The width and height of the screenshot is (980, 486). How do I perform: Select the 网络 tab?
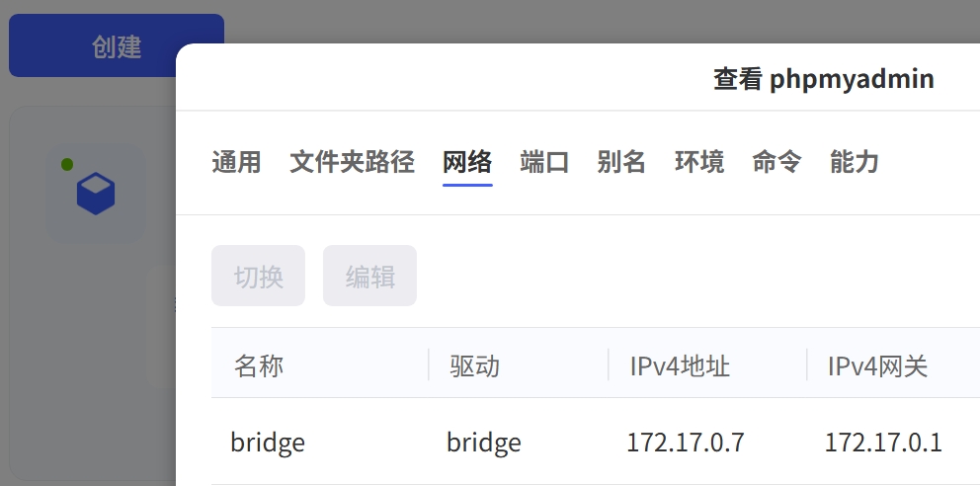coord(467,162)
